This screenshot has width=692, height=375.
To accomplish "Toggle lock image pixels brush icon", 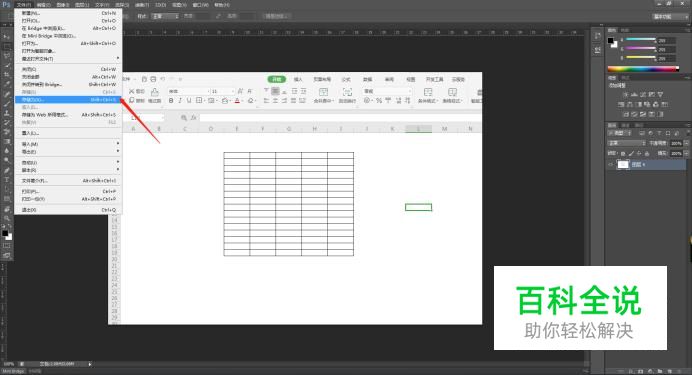I will coord(631,153).
